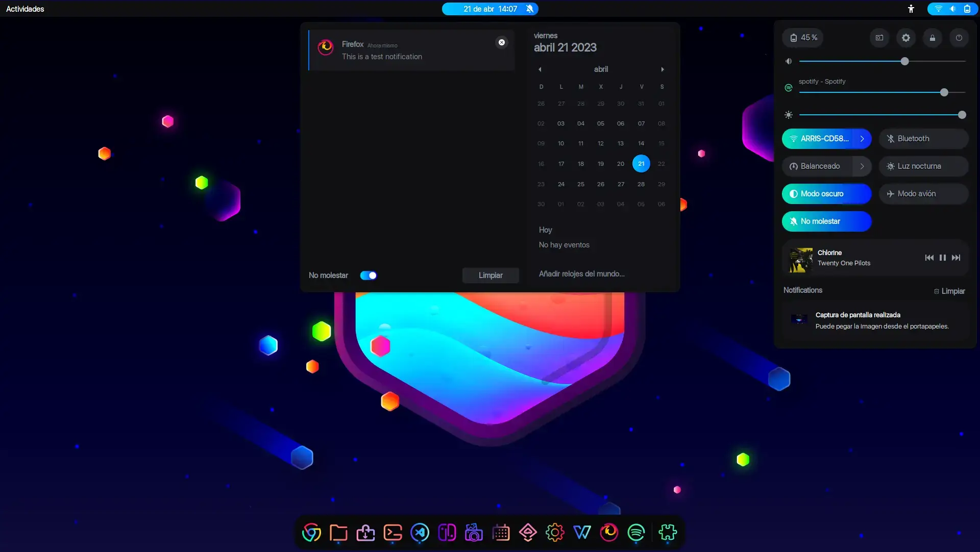Open the Extensions puzzle icon in dock
Image resolution: width=980 pixels, height=552 pixels.
coord(667,533)
